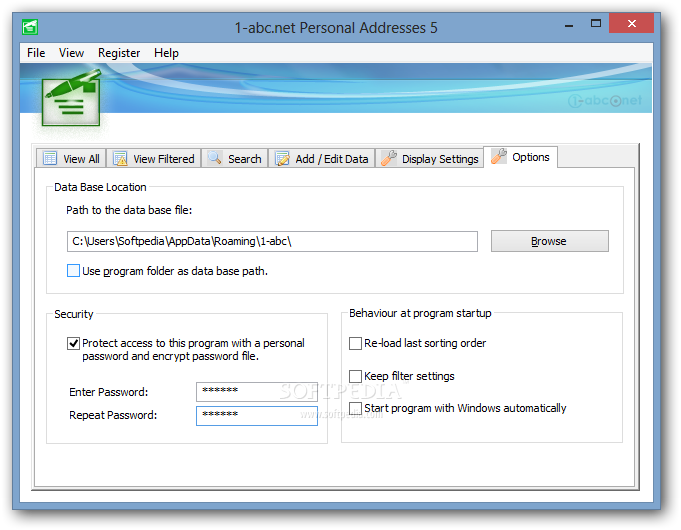Select the Options tab
This screenshot has height=530, width=681.
pyautogui.click(x=520, y=157)
